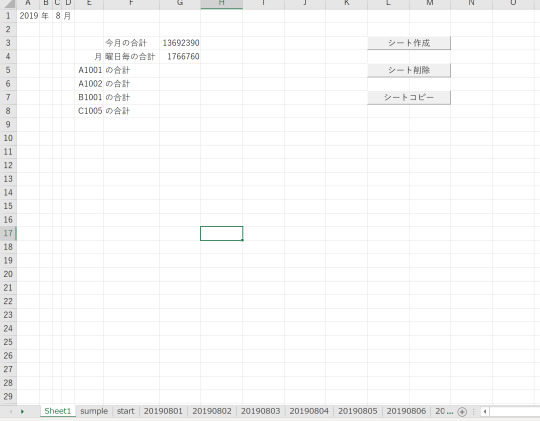Select cell containing C1005
The width and height of the screenshot is (540, 421).
tap(89, 111)
